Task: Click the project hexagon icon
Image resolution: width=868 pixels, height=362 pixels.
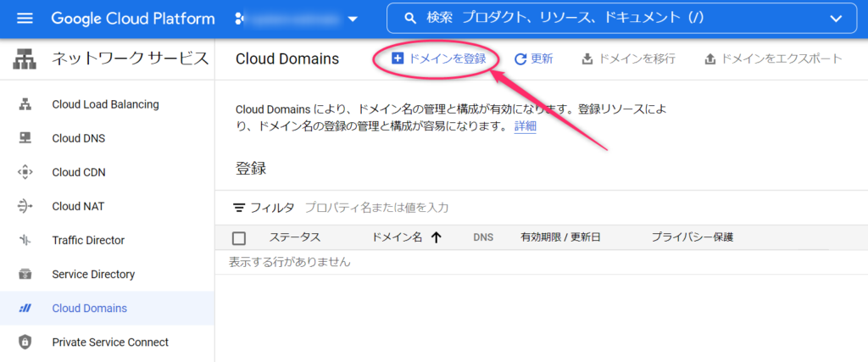Action: [239, 19]
